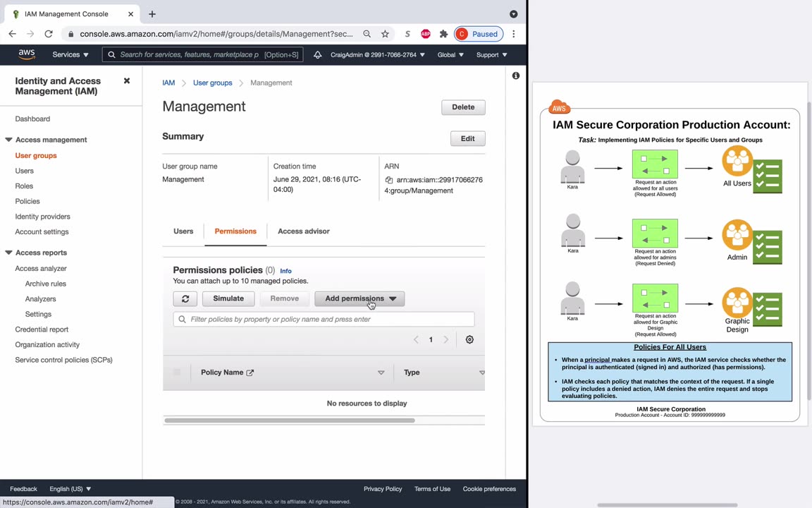Screen dimensions: 812x508
Task: Open the Chrome three-dot menu
Action: coord(513,34)
